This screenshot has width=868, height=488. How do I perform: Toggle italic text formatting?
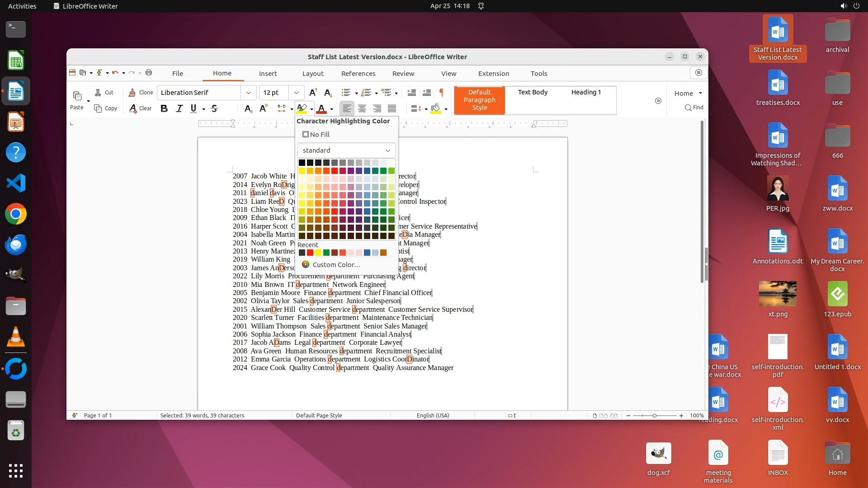coord(179,108)
